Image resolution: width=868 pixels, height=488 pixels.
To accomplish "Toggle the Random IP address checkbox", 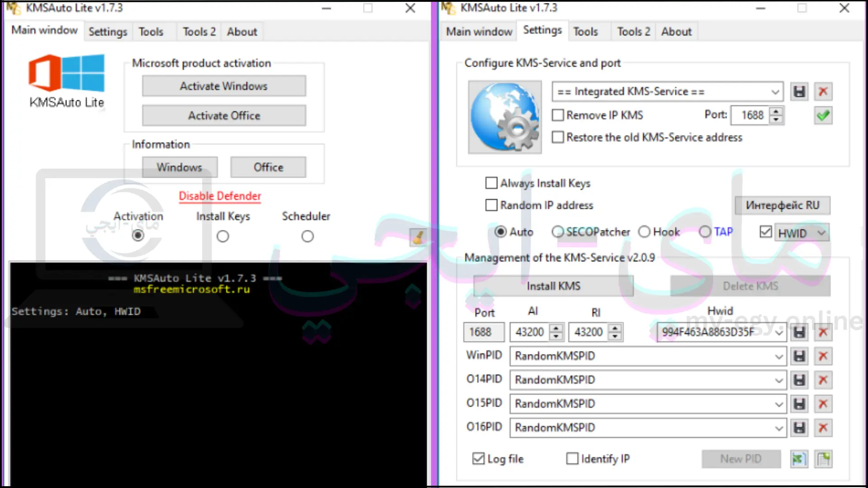I will click(x=491, y=205).
